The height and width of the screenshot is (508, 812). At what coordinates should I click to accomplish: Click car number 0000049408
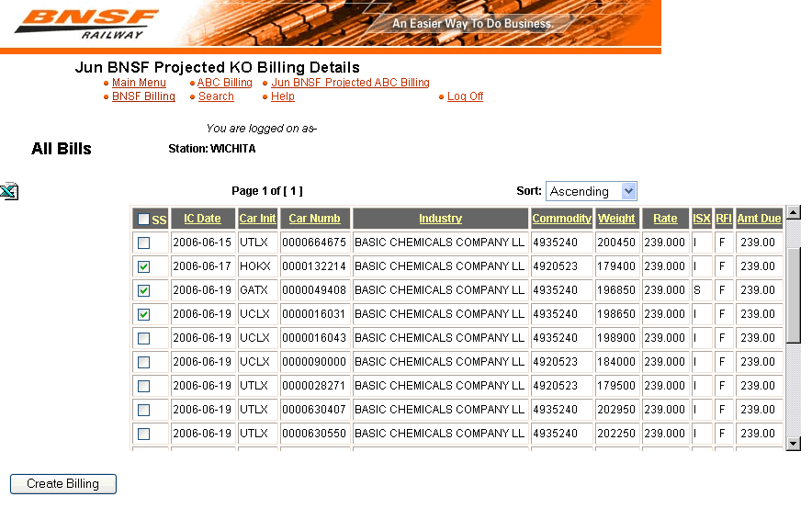point(314,290)
